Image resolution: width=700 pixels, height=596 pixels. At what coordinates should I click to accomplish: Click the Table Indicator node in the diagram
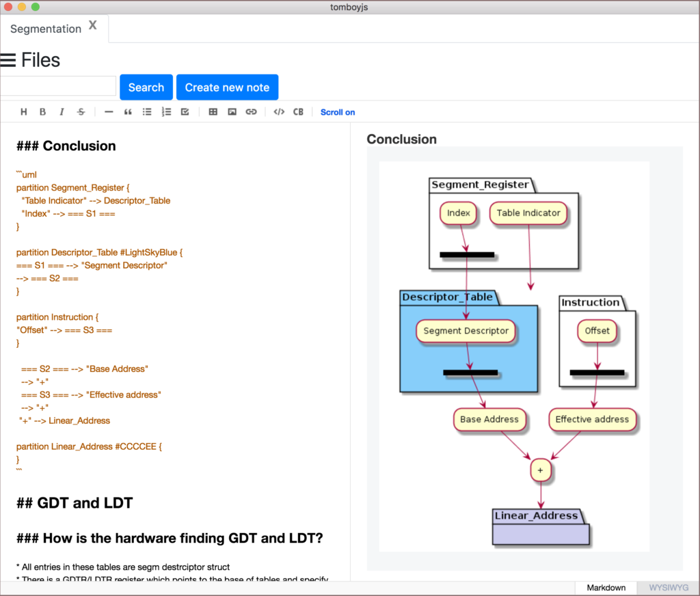pyautogui.click(x=528, y=213)
